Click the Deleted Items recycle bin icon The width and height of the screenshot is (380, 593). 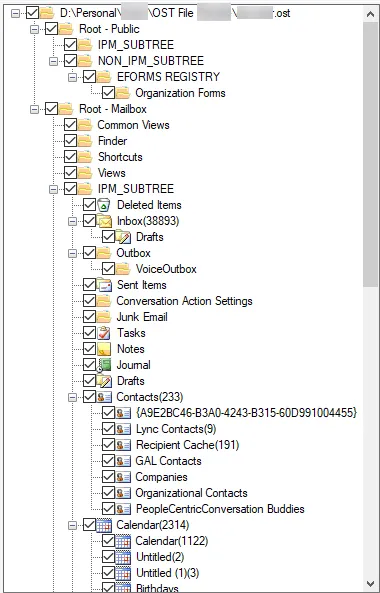click(x=104, y=205)
